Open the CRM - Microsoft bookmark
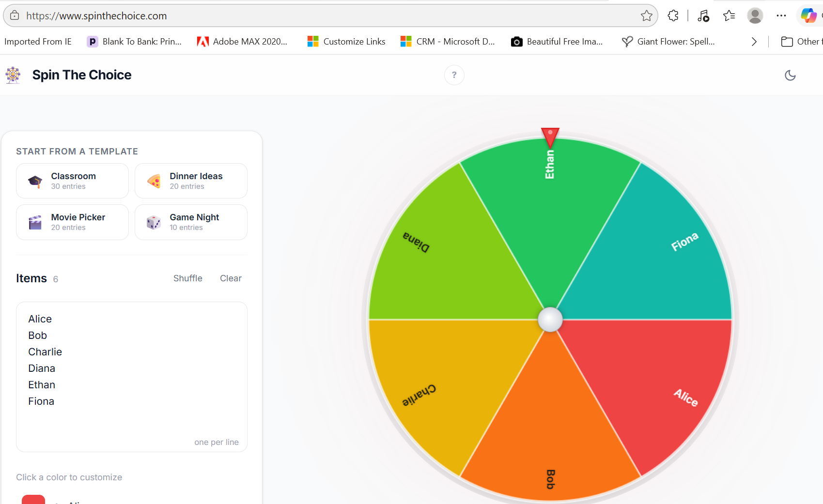 [x=448, y=42]
